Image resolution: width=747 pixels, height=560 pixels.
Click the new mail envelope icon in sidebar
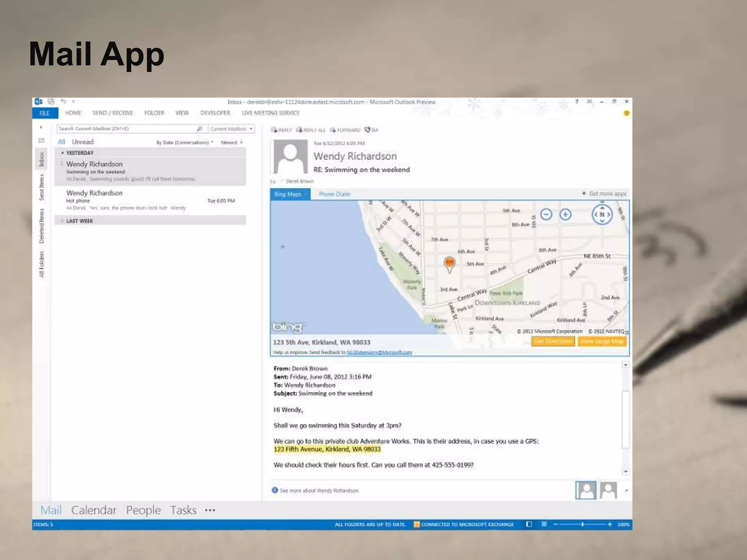[41, 140]
